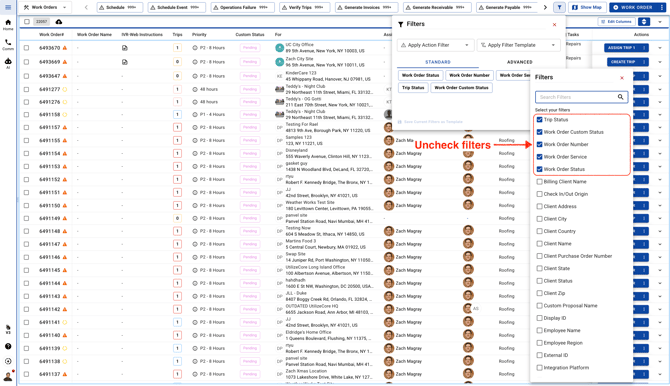The image size is (670, 386).
Task: Click the Show Map button
Action: [x=587, y=7]
